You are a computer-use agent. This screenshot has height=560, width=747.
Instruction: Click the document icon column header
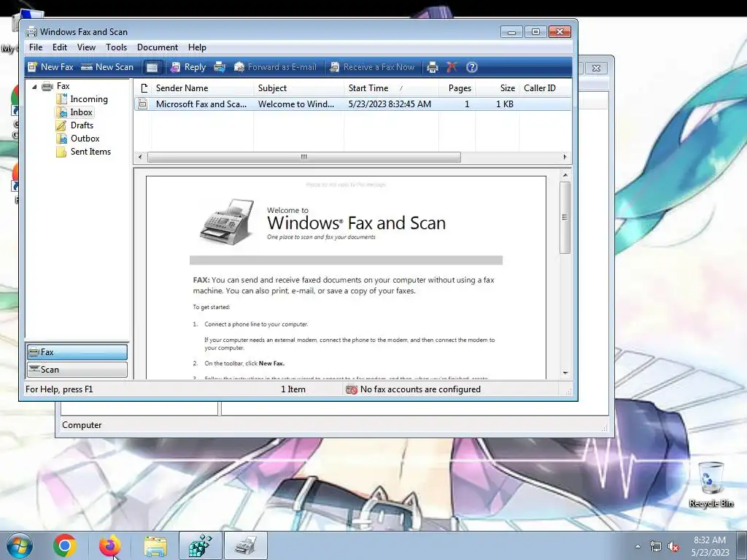(x=144, y=88)
